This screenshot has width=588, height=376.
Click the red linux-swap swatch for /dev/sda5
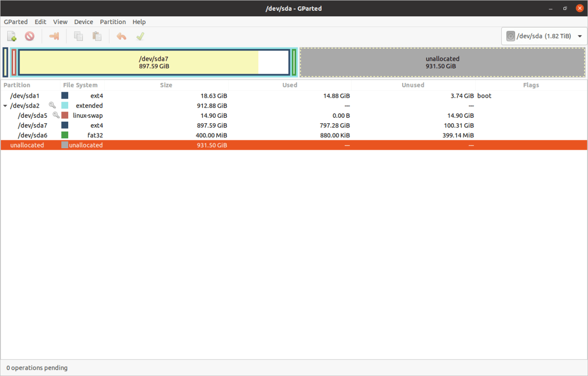pos(65,115)
